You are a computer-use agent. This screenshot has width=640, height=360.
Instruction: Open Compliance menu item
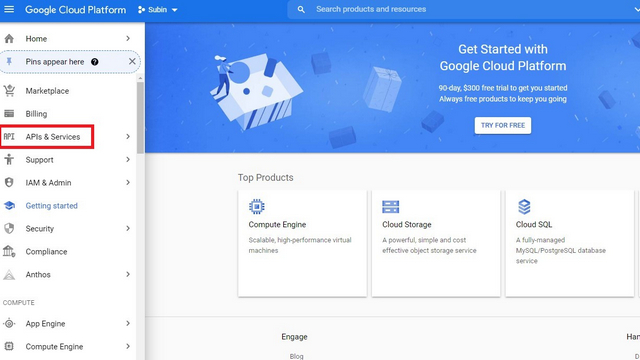click(46, 251)
